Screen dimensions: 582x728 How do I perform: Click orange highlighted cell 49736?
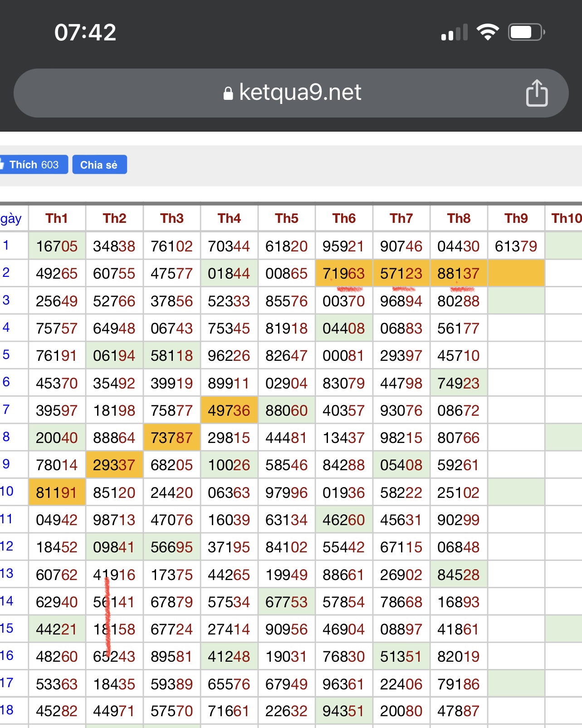[x=229, y=410]
